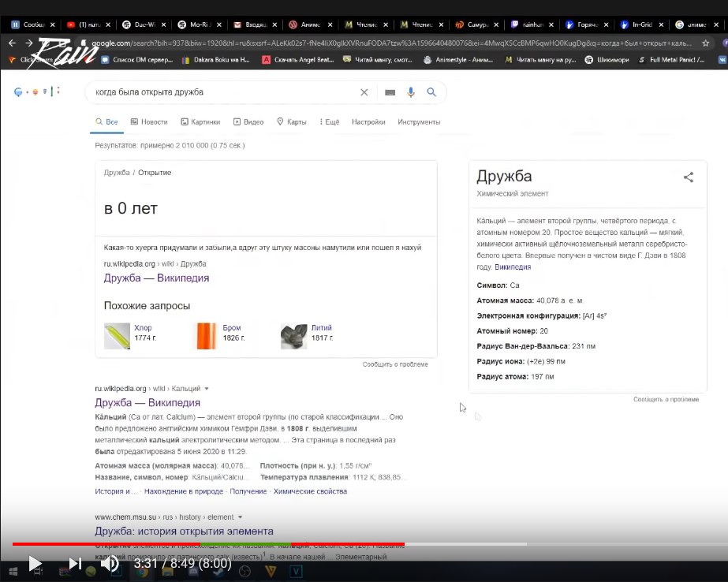Mute the video player volume

click(110, 563)
